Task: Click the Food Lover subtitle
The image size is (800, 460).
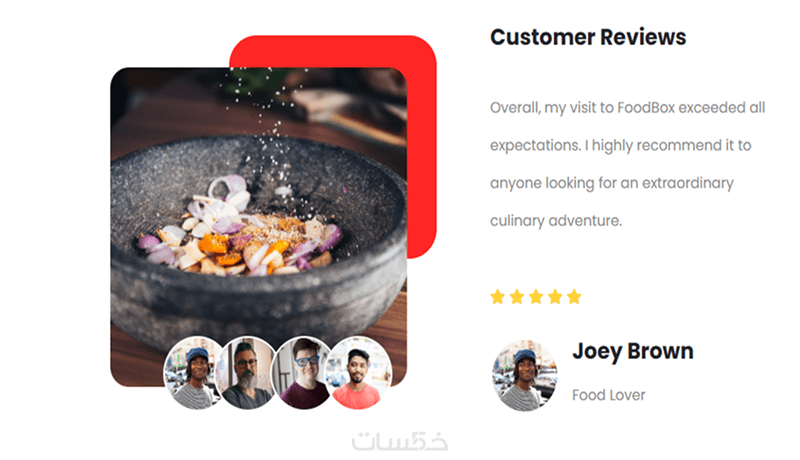Action: tap(609, 395)
